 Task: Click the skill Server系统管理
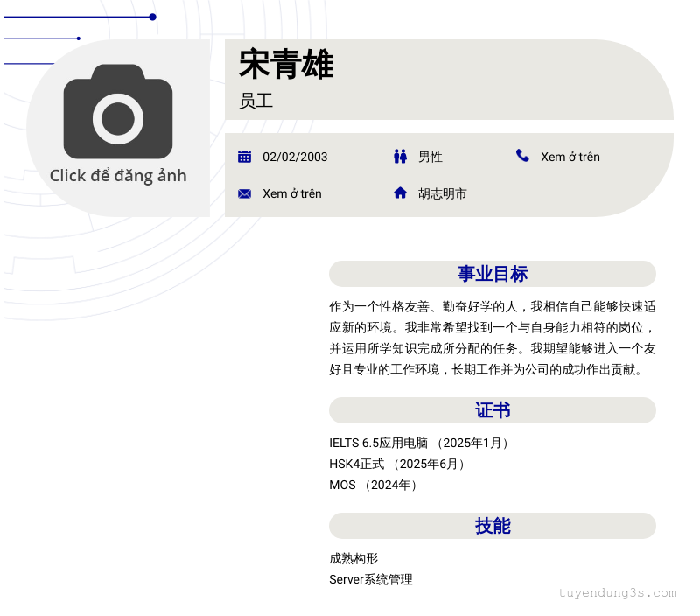(371, 580)
